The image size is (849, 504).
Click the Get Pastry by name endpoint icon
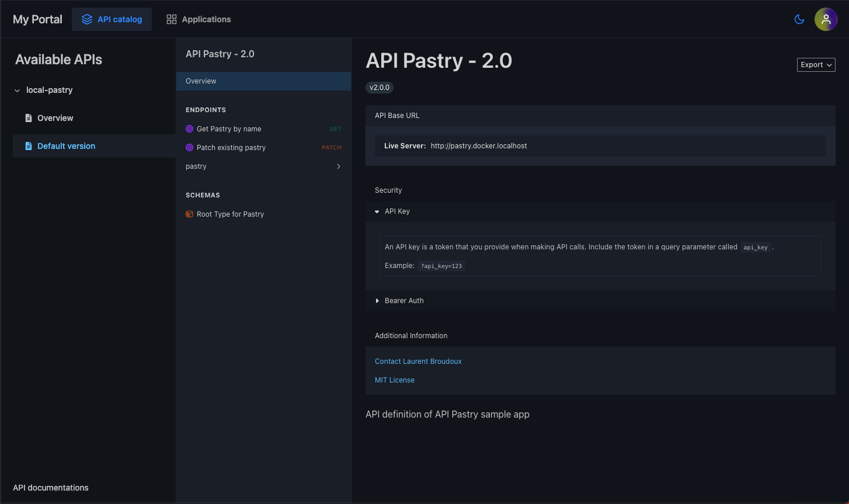(189, 128)
